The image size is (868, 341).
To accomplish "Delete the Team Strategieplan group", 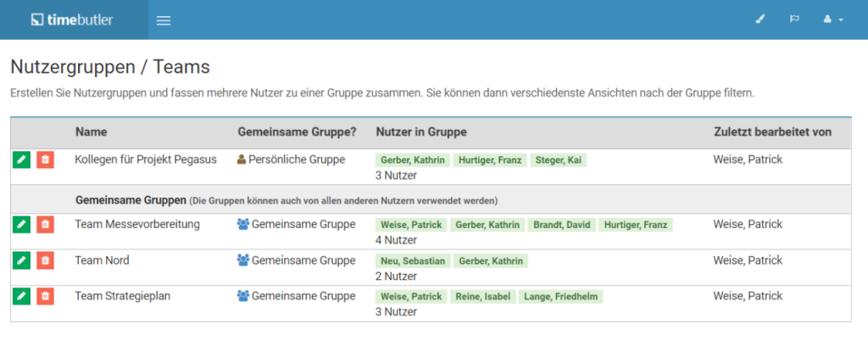I will (x=46, y=297).
